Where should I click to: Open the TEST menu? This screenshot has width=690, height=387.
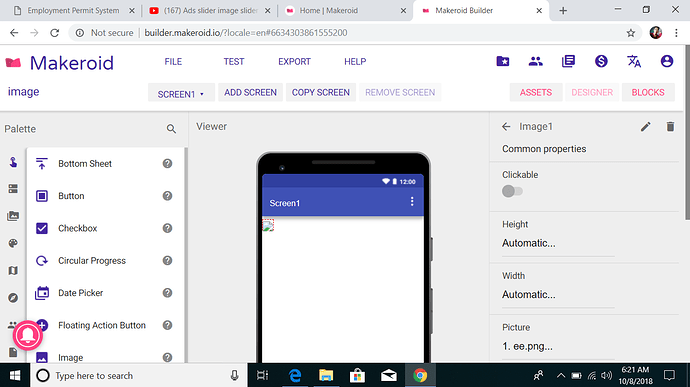[234, 62]
